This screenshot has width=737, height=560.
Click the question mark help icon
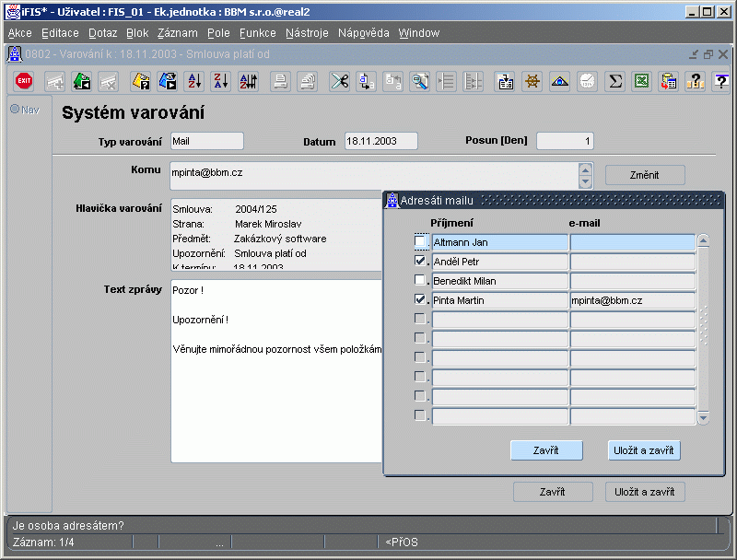click(x=721, y=81)
